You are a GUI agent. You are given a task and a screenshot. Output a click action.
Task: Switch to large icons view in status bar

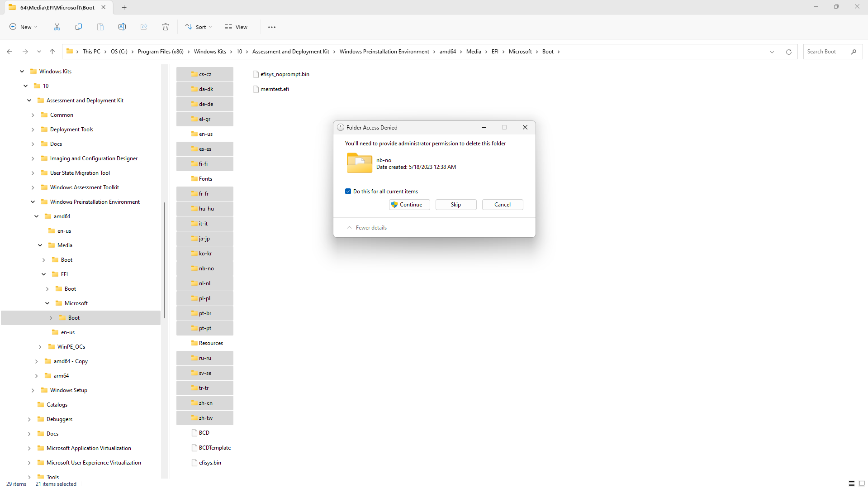(861, 484)
